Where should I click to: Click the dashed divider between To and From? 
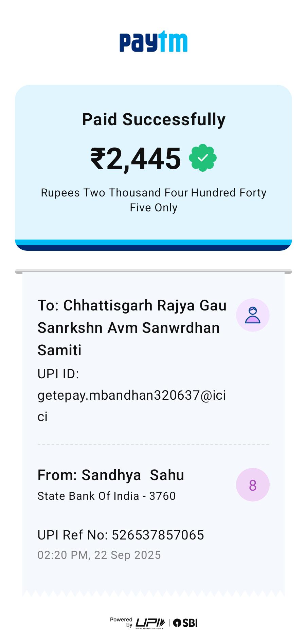coord(153,444)
